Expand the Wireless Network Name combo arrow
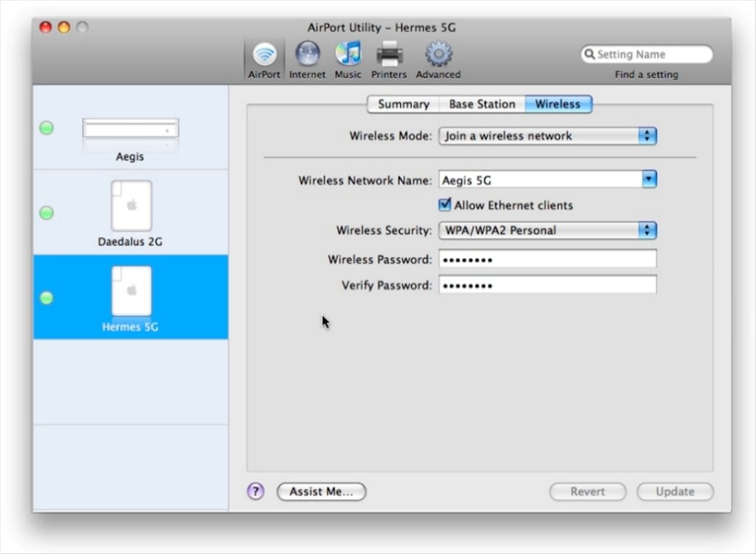Image resolution: width=756 pixels, height=554 pixels. point(649,179)
